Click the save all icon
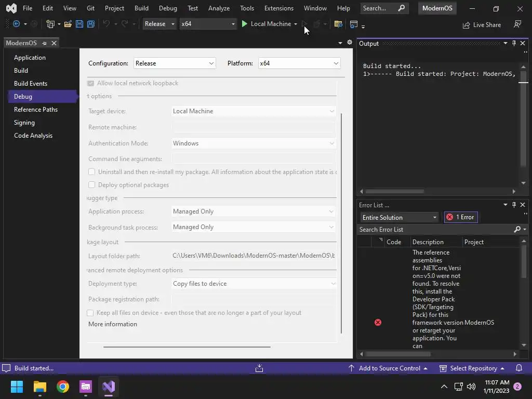This screenshot has width=532, height=399. tap(91, 24)
